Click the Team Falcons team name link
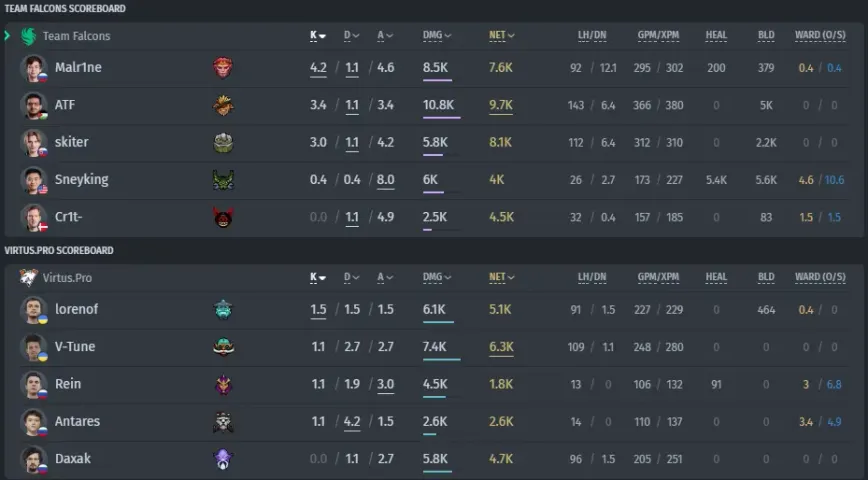 coord(76,36)
